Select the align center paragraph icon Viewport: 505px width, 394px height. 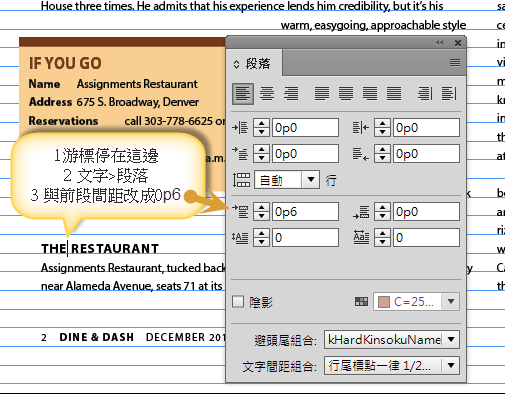(267, 94)
